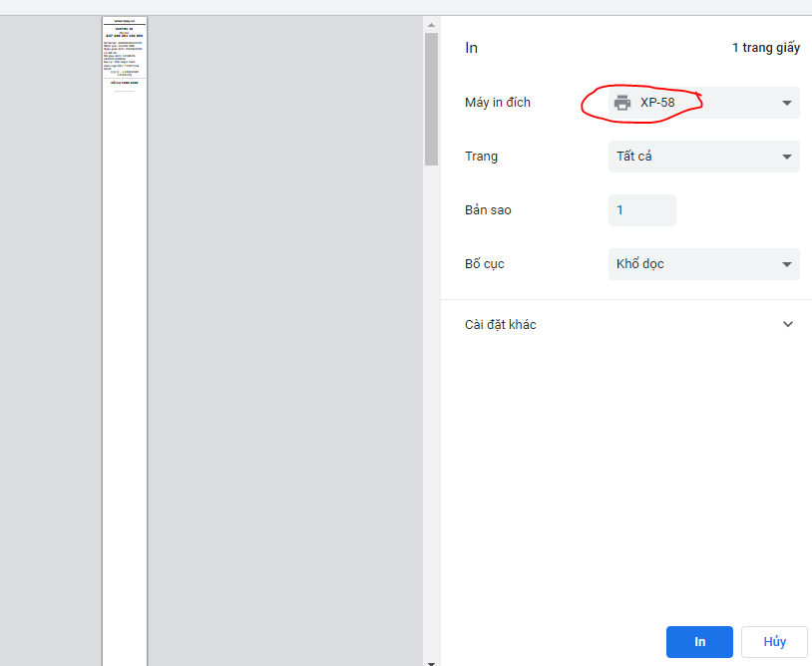Click the printer icon beside XP-58
The width and height of the screenshot is (812, 666).
(x=622, y=103)
